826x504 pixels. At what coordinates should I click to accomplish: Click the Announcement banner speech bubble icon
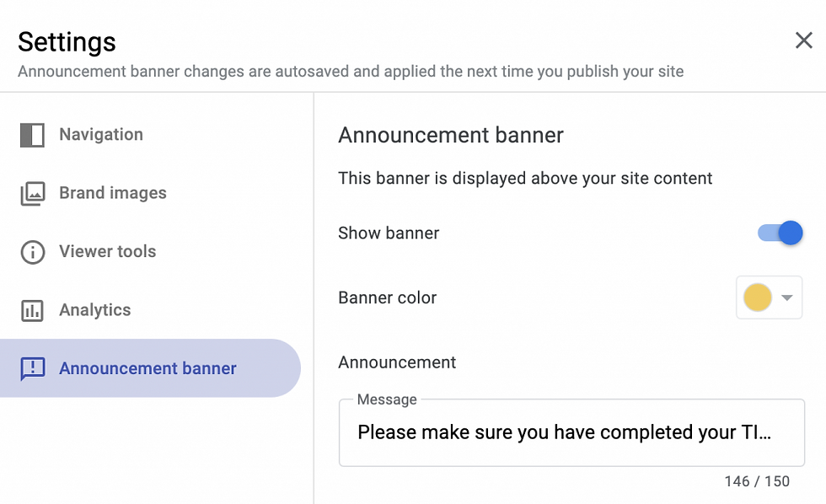click(33, 368)
